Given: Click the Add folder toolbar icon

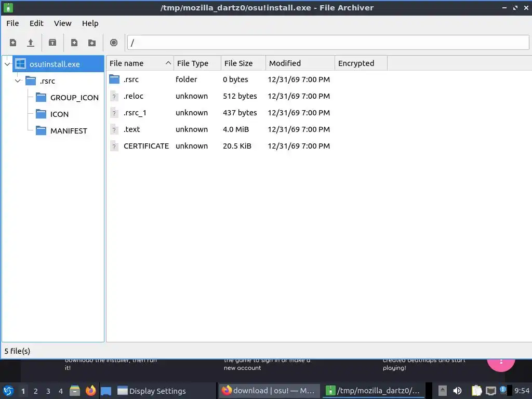Looking at the screenshot, I should click(x=92, y=43).
